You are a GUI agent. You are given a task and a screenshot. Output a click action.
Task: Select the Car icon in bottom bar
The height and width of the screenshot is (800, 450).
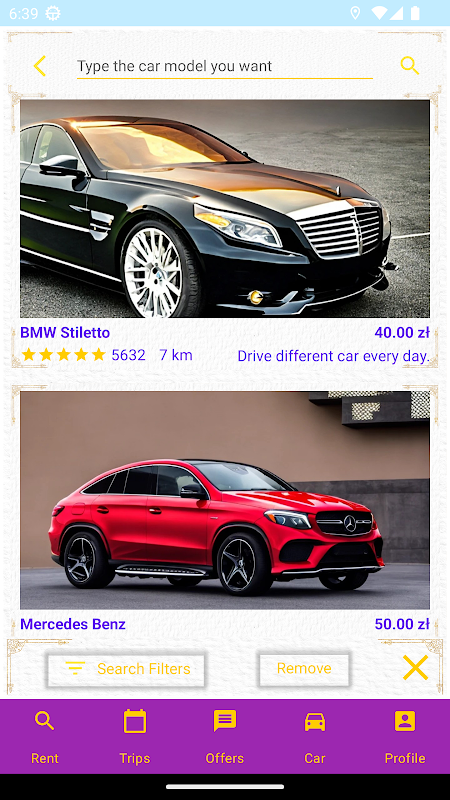[x=315, y=722]
